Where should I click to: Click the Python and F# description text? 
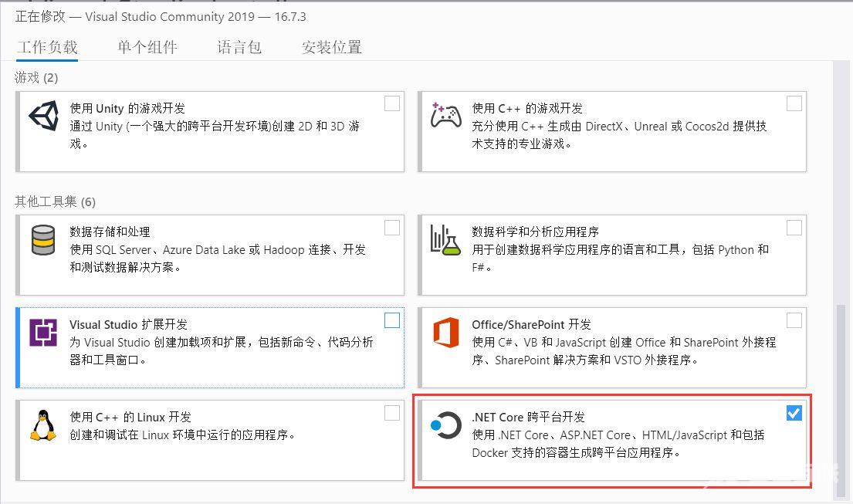(x=620, y=259)
